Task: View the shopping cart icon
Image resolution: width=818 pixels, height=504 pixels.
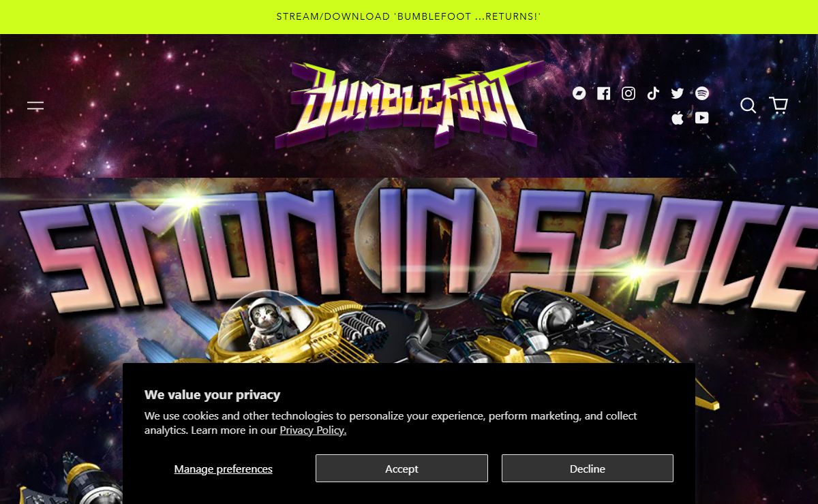Action: [x=778, y=105]
